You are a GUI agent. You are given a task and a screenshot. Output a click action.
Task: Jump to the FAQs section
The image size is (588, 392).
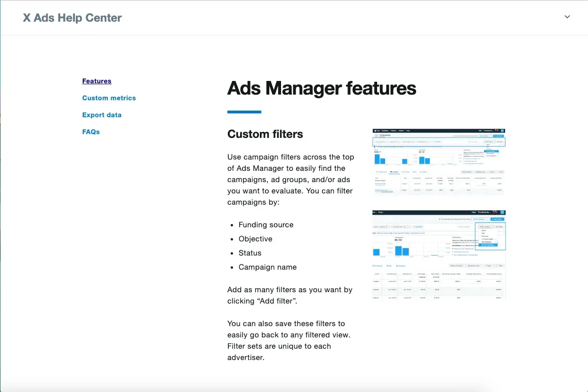coord(91,132)
